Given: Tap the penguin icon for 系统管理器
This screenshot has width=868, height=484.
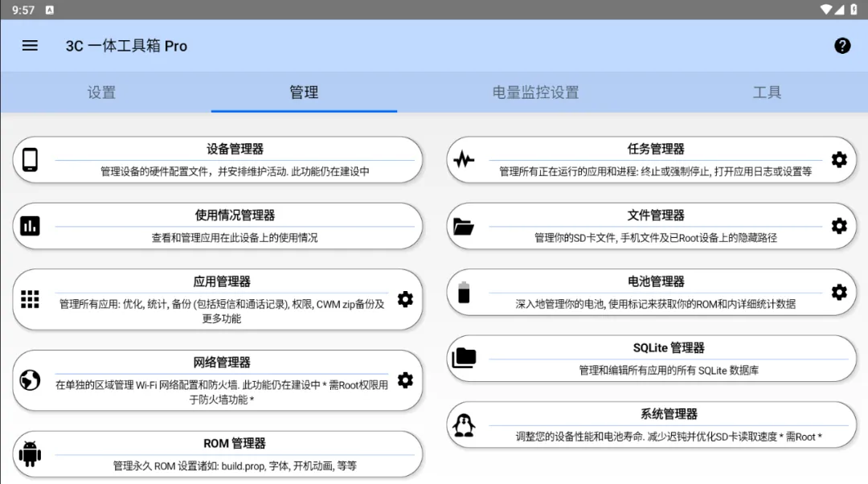Looking at the screenshot, I should pos(464,425).
